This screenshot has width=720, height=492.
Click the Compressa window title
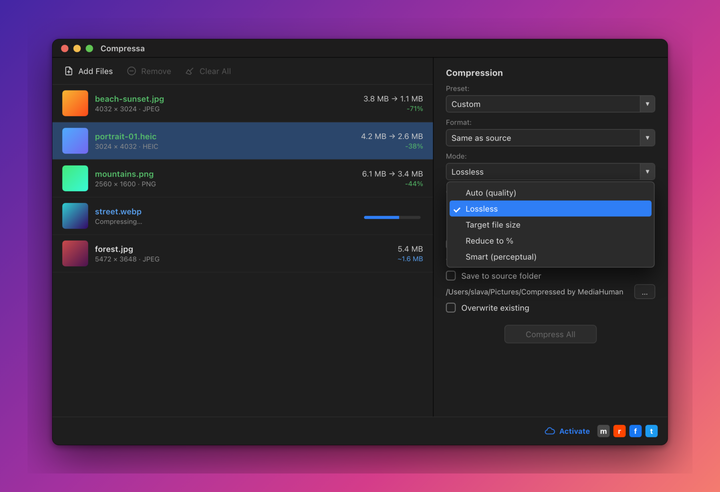(x=123, y=49)
